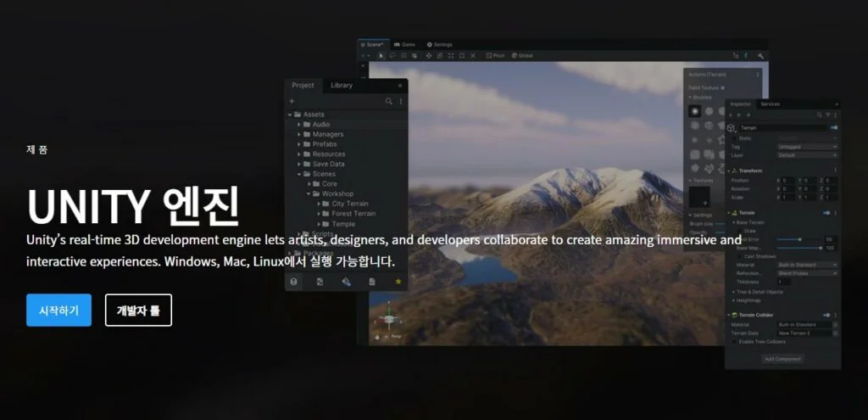Select the Scene tab
Screen dimensions: 868x420
pyautogui.click(x=375, y=44)
